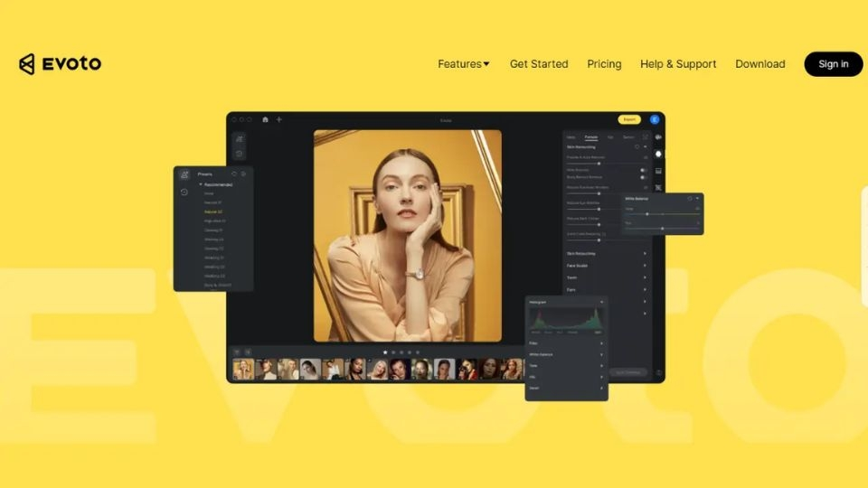Select the first thumbnail in the filmstrip
868x488 pixels.
242,369
